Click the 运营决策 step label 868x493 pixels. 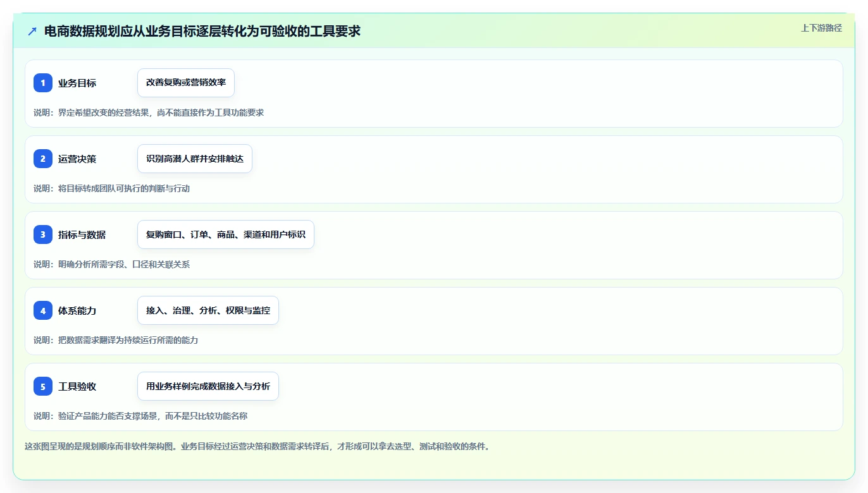tap(77, 159)
